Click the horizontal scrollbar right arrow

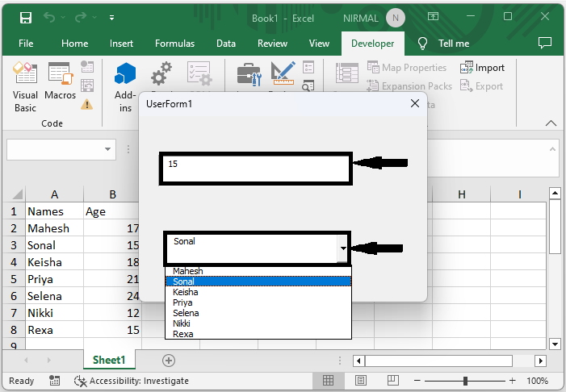(540, 361)
